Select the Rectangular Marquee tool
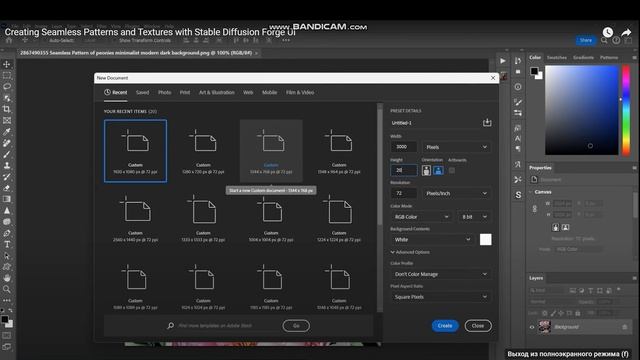 coord(7,76)
